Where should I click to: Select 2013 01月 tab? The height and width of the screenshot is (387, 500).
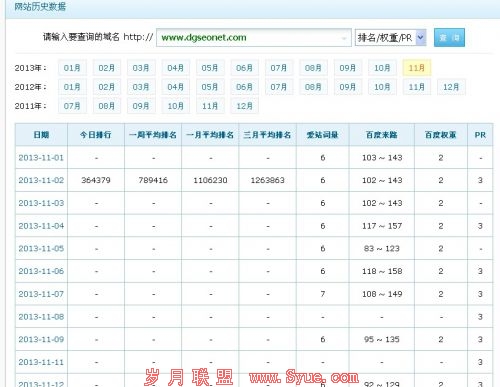pyautogui.click(x=72, y=68)
